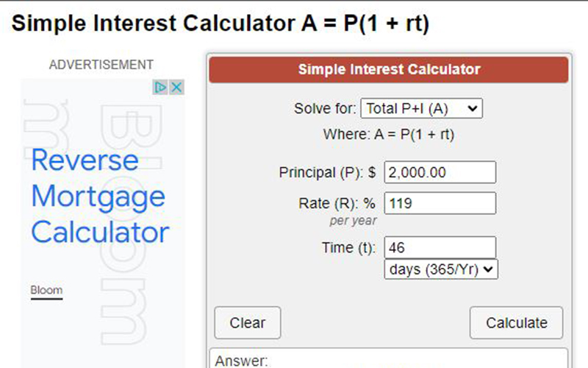Viewport: 588px width, 368px height.
Task: Click the page heading Simple Interest Calculator A = P(1 + rt)
Action: tap(220, 24)
